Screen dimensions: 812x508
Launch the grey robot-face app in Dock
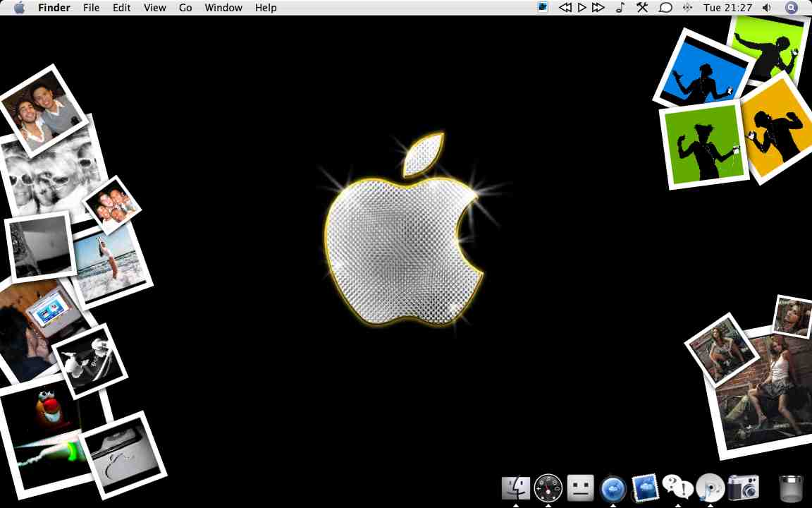pos(580,488)
